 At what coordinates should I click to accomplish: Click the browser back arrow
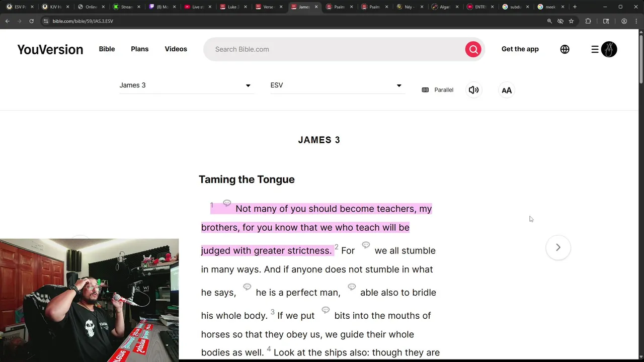[x=8, y=21]
